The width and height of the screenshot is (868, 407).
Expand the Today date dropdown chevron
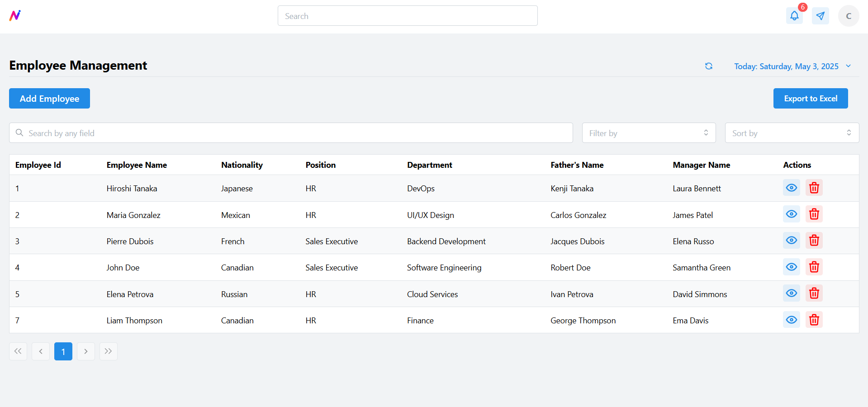click(849, 66)
